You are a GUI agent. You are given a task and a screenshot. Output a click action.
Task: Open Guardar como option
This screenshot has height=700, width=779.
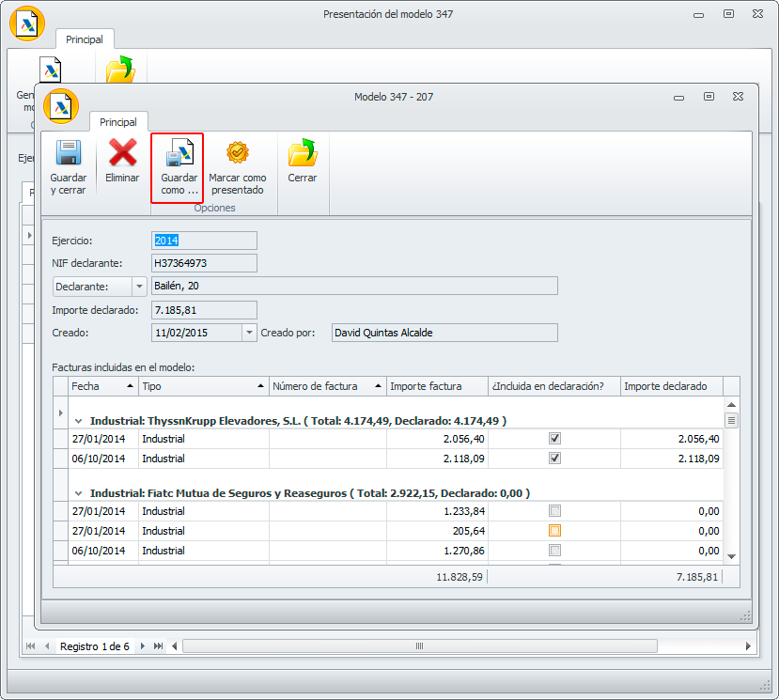coord(179,153)
